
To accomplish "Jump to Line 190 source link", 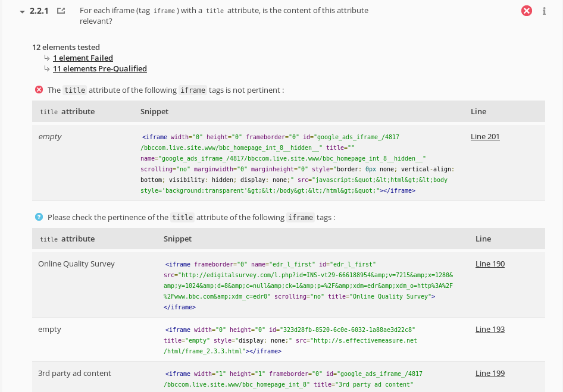I will 490,264.
